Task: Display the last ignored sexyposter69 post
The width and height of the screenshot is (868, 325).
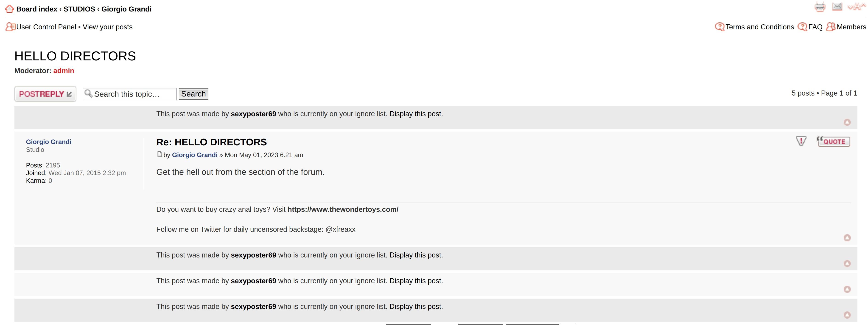Action: click(415, 306)
